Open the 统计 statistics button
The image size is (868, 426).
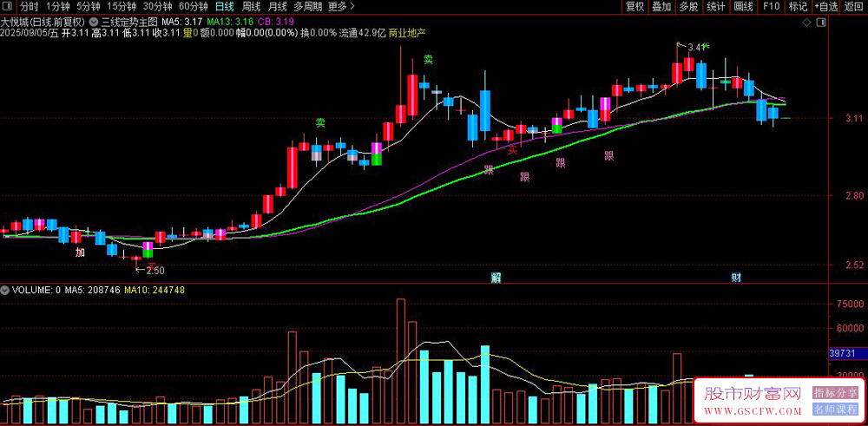[x=716, y=7]
